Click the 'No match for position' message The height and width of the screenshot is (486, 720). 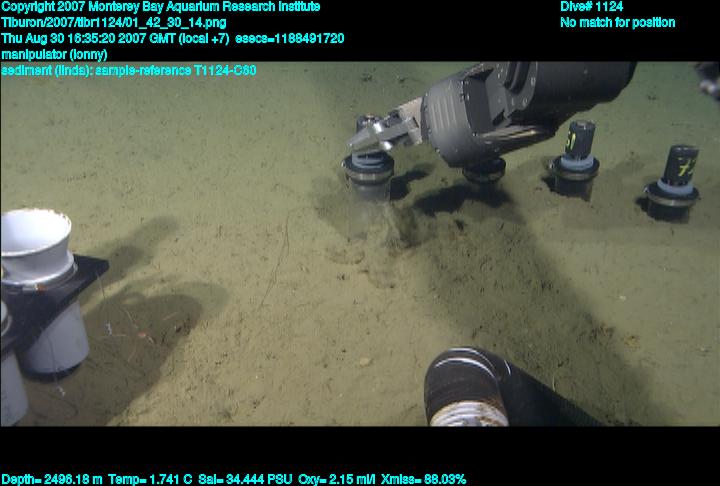click(618, 23)
